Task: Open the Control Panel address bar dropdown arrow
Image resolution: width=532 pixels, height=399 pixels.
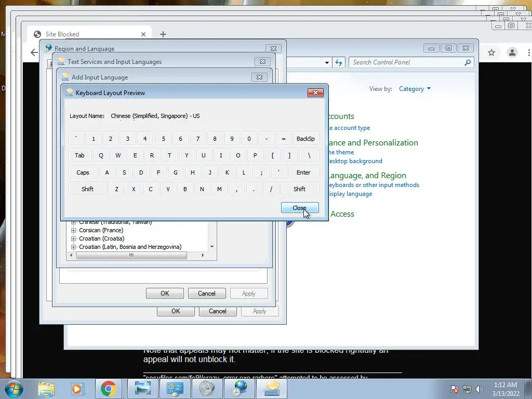Action: 327,63
